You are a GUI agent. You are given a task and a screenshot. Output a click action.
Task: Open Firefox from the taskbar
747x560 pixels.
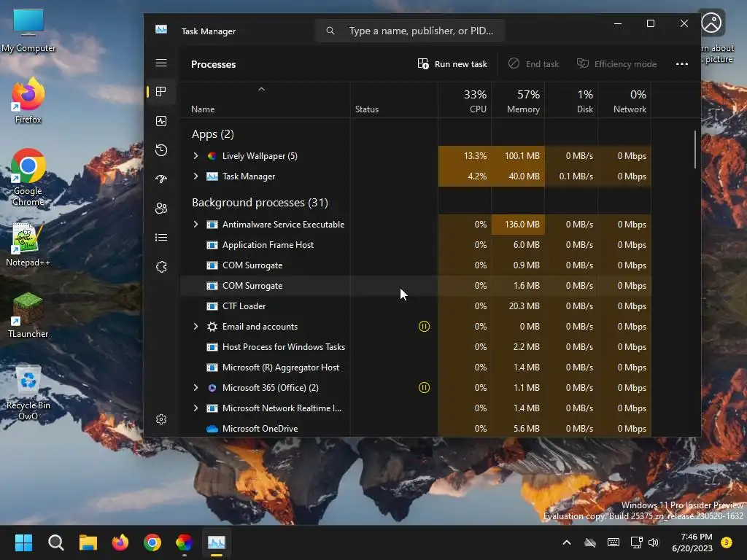point(120,542)
